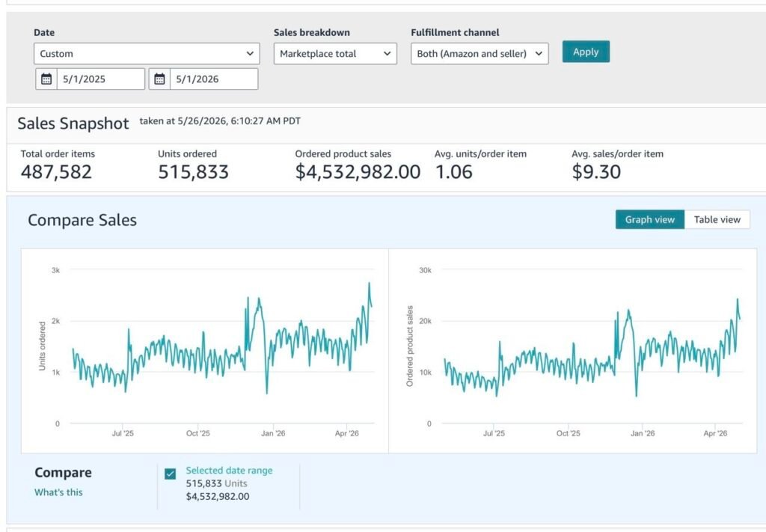Click the Sales breakdown chevron arrow
The image size is (766, 532).
pyautogui.click(x=387, y=54)
